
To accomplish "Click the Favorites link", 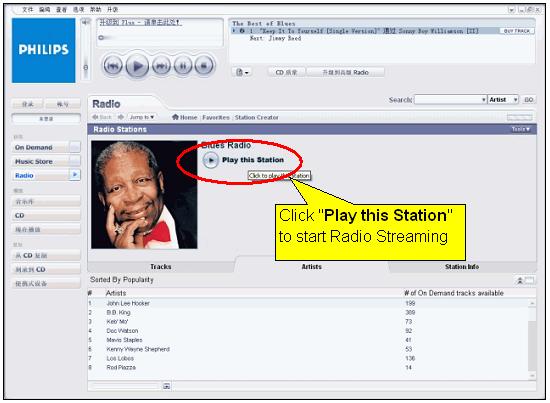I will pyautogui.click(x=216, y=117).
